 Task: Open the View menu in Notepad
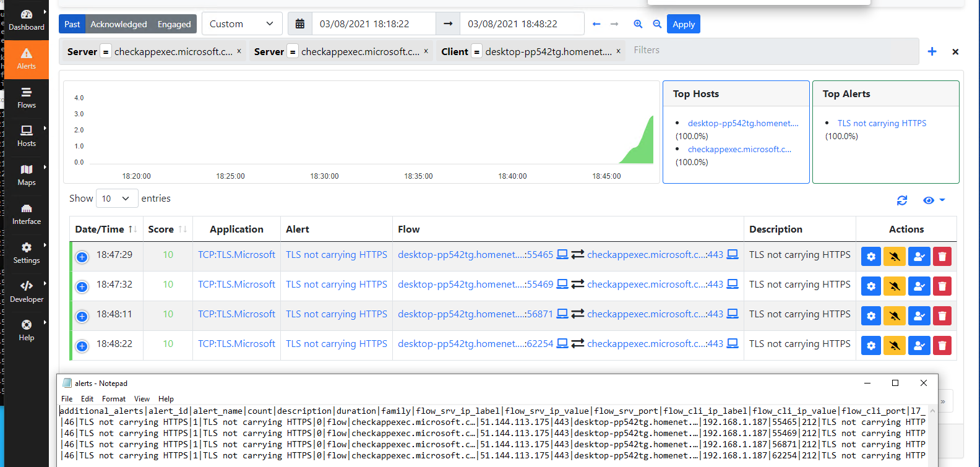[142, 399]
